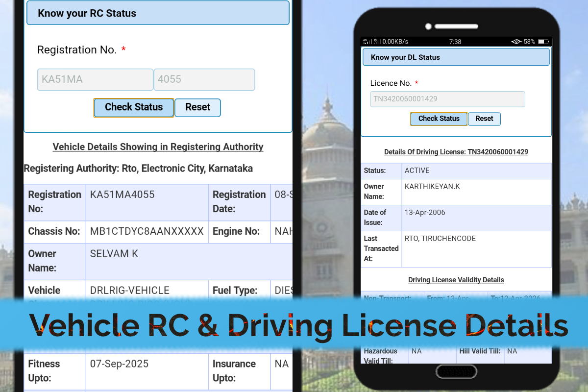588x392 pixels.
Task: Click the 'Chassis No:' label cell
Action: 55,232
